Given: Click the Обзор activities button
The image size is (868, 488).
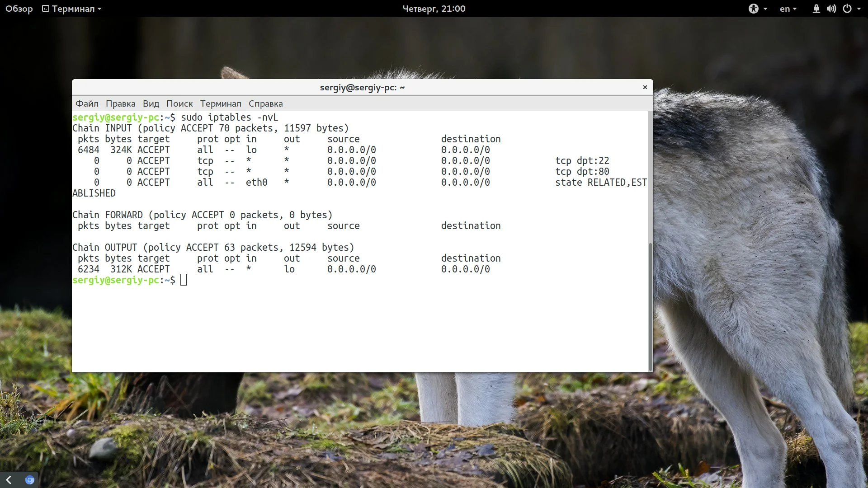Looking at the screenshot, I should pos(19,9).
